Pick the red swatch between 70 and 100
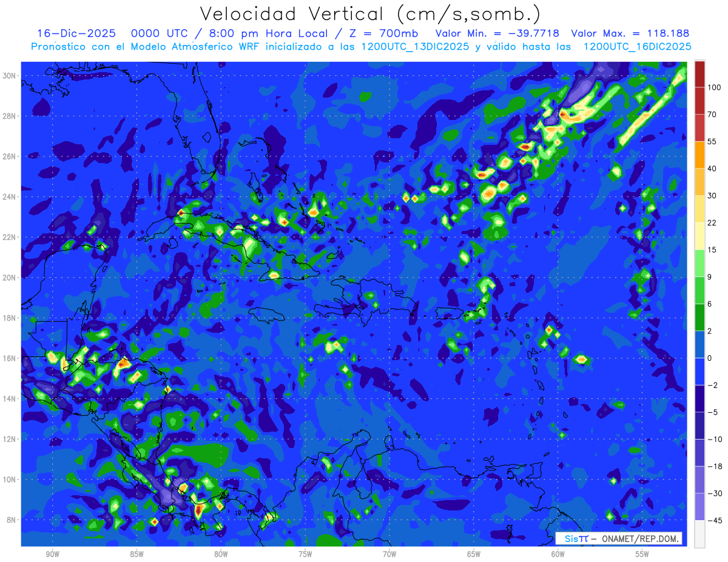This screenshot has height=562, width=728. coord(699,101)
